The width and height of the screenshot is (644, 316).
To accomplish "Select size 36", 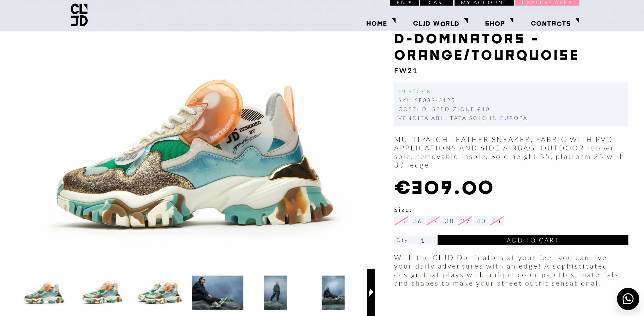I will [417, 221].
